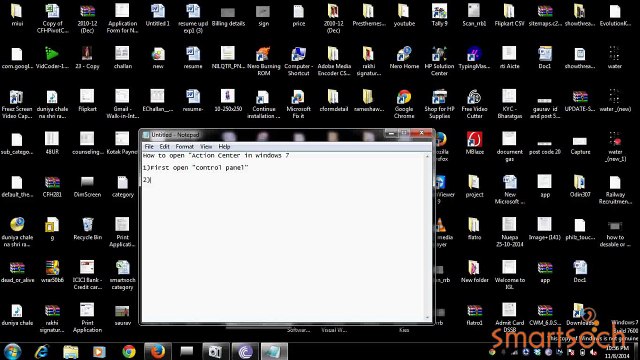This screenshot has height=360, width=640.
Task: Select the Tally 9 desktop icon
Action: click(x=440, y=16)
